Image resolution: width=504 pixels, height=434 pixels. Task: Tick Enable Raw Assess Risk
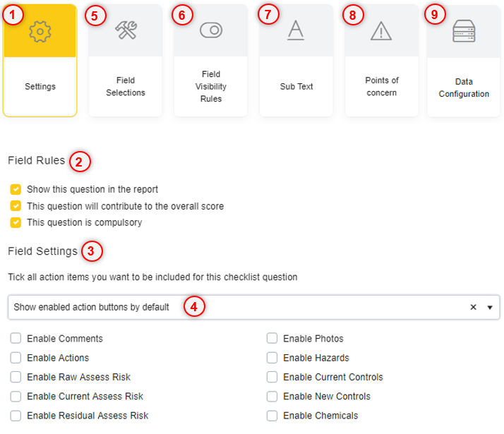point(16,377)
